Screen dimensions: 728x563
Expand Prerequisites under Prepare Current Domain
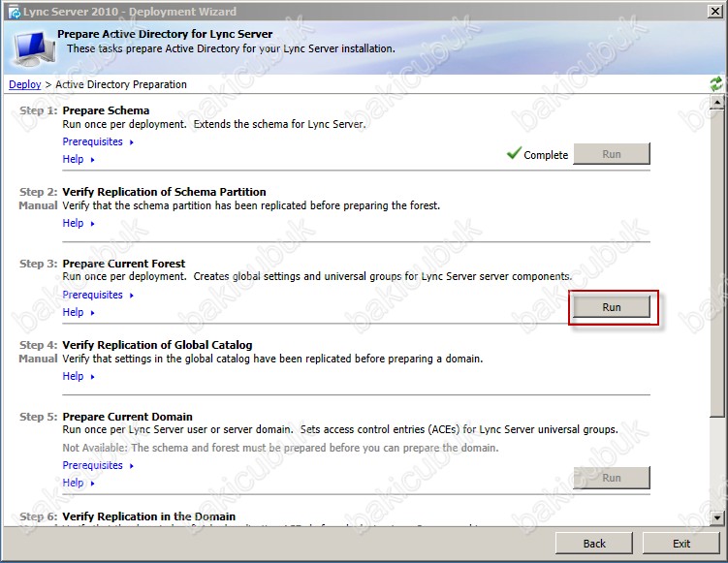(98, 465)
